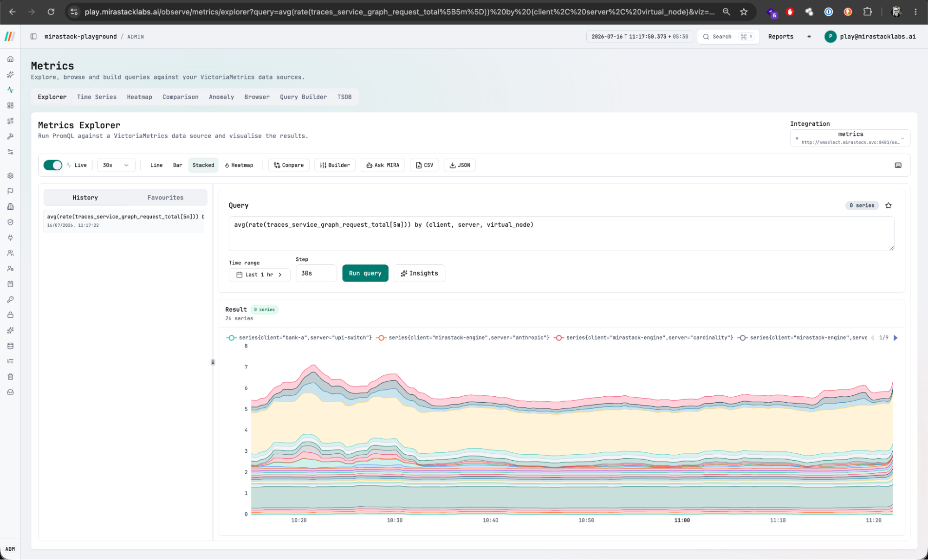928x560 pixels.
Task: Toggle mirastack-engine anthropic series in legend
Action: [x=463, y=338]
